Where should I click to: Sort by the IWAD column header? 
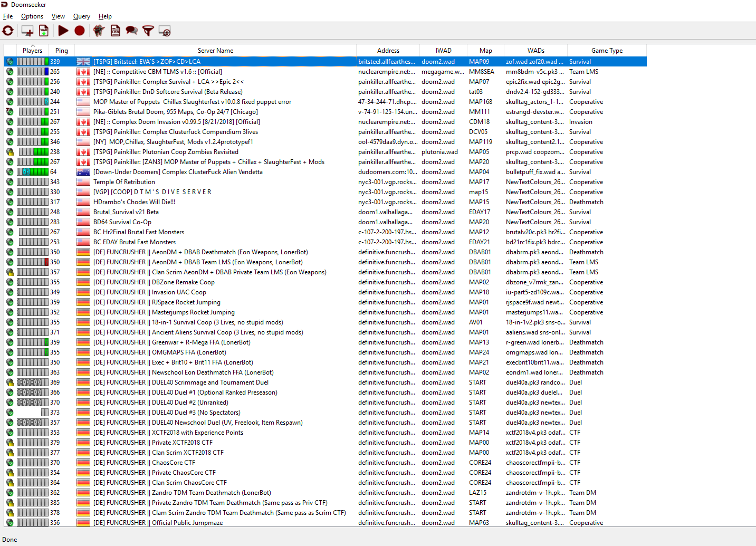(x=444, y=51)
